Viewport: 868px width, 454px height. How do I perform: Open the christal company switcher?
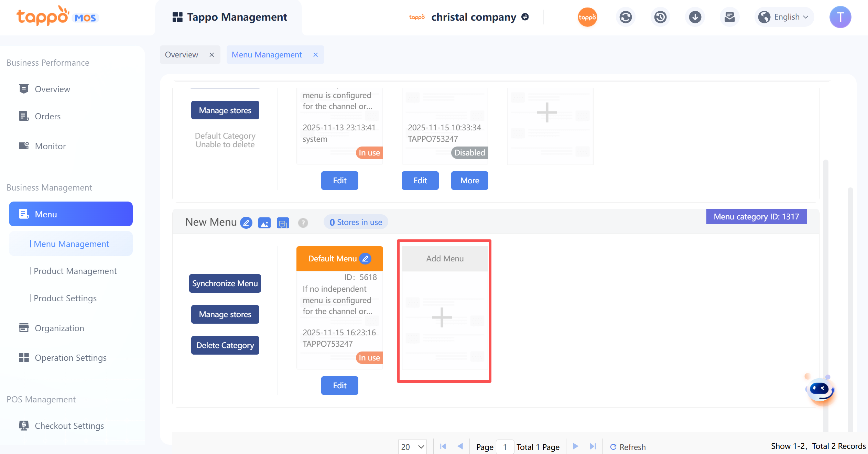coord(474,17)
